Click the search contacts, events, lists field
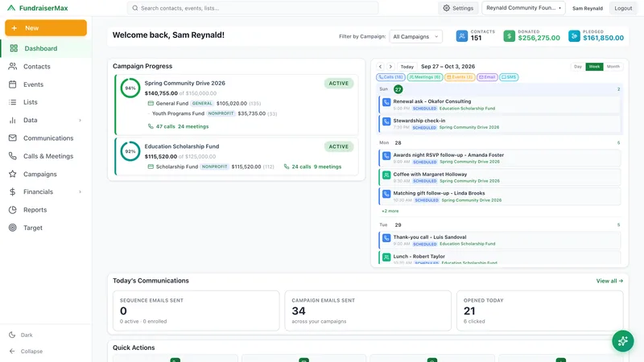Viewport: 644px width, 362px height. pos(253,8)
